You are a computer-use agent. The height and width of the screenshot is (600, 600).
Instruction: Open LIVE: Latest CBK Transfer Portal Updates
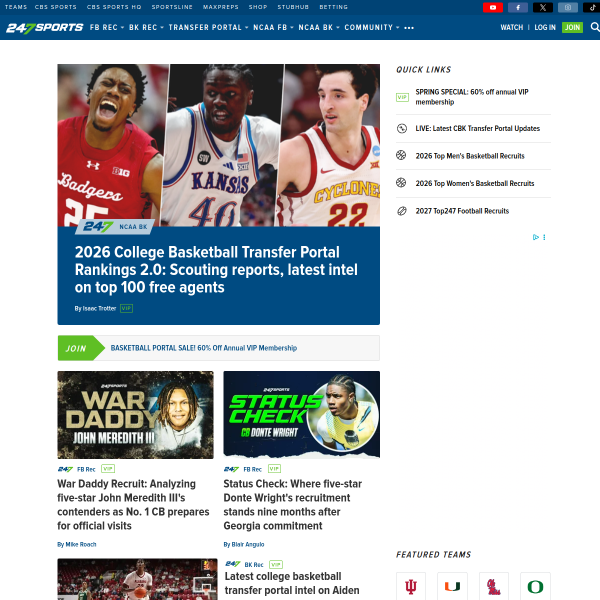pos(478,129)
